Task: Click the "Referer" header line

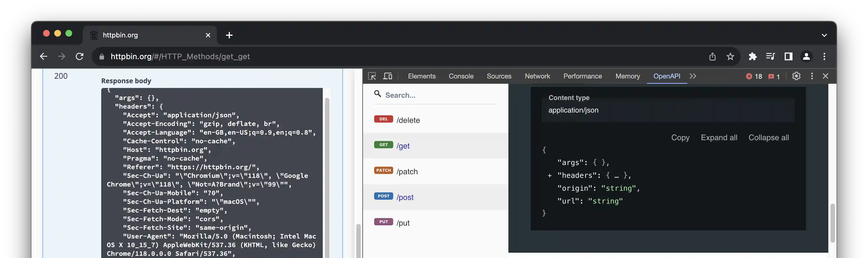Action: pyautogui.click(x=191, y=167)
